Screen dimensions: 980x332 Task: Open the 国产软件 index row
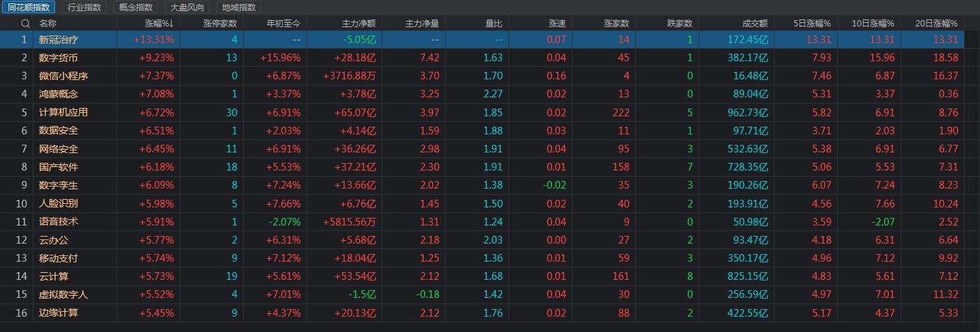[482, 167]
